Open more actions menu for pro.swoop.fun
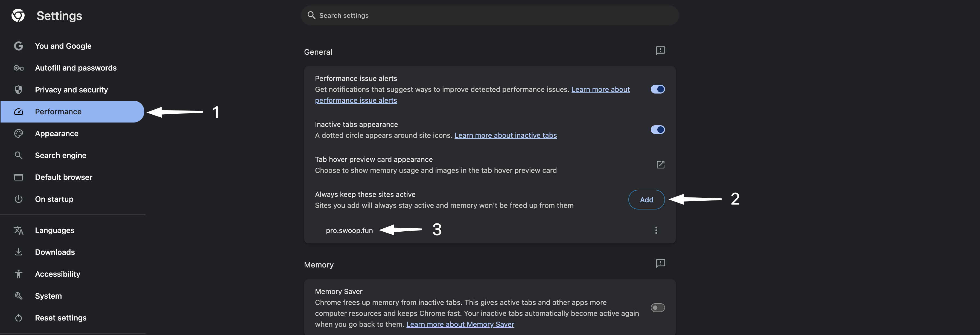 656,230
